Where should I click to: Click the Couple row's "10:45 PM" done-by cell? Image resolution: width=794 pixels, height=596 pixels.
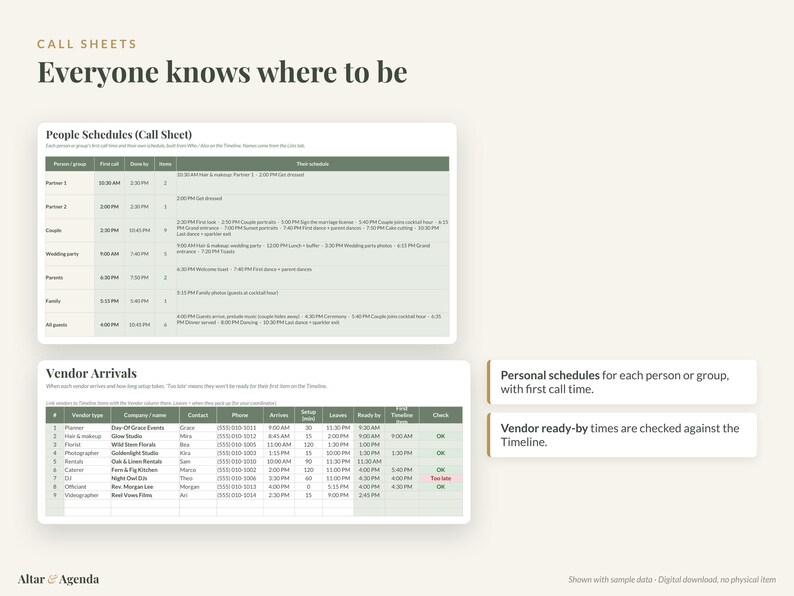point(139,230)
